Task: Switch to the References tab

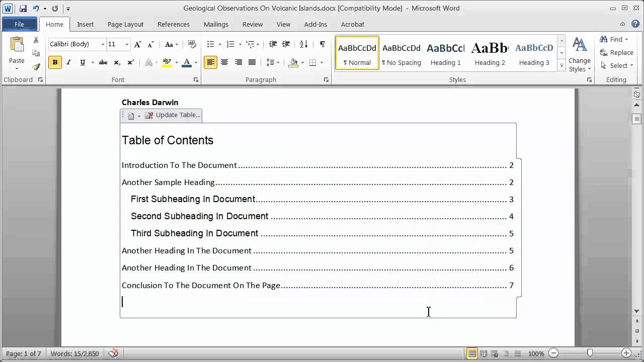Action: pos(174,24)
